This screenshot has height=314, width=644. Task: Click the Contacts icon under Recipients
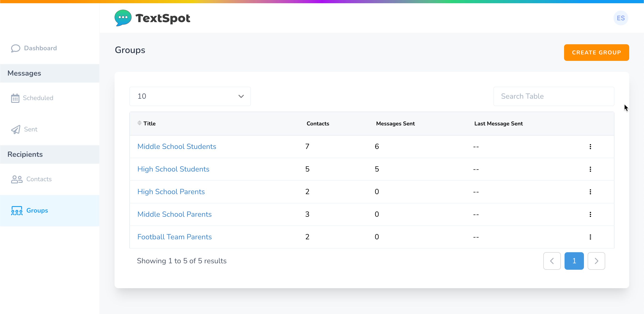point(17,179)
